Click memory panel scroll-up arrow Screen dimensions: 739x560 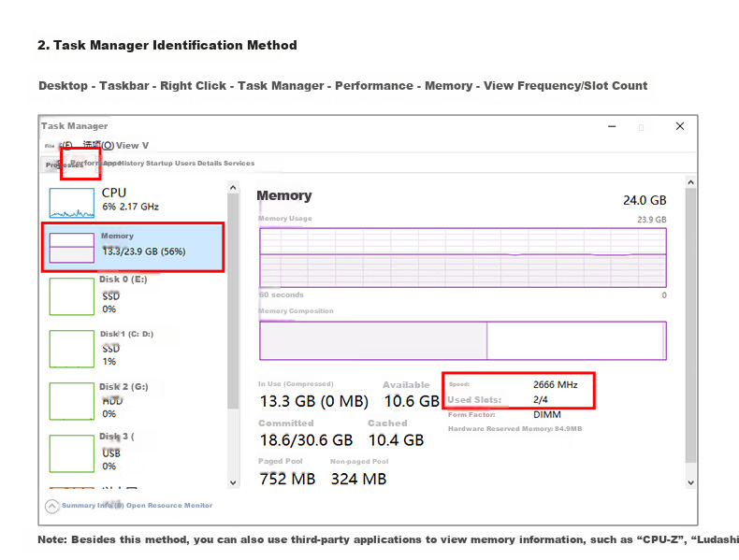point(690,182)
